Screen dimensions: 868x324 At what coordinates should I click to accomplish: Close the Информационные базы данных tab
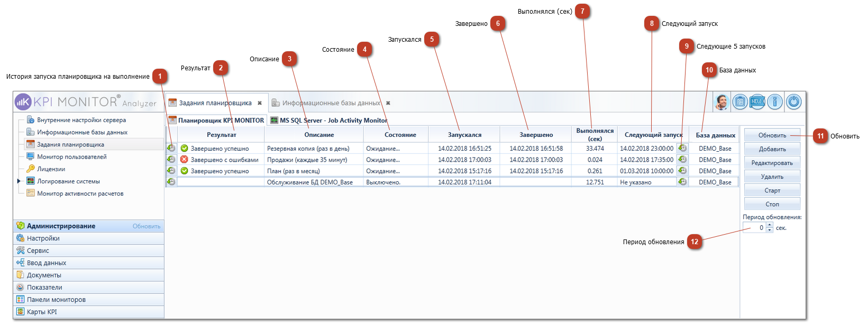pos(388,103)
